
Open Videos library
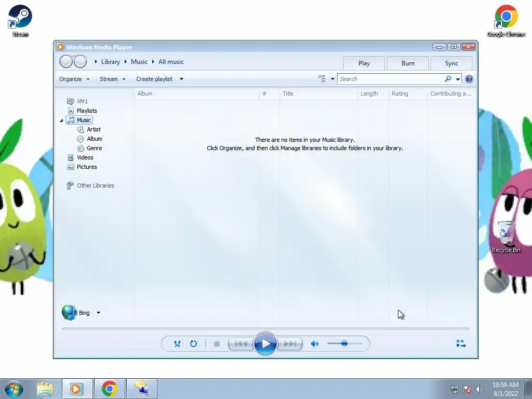tap(81, 157)
